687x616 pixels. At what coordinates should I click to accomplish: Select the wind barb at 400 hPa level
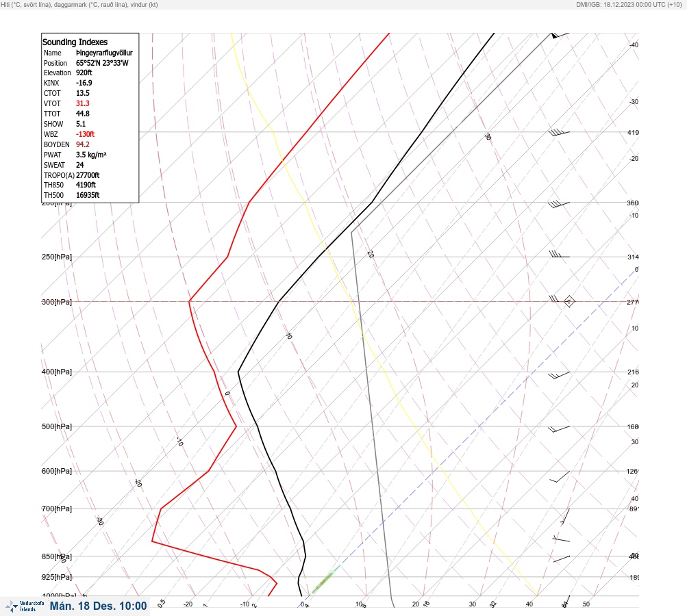(559, 375)
